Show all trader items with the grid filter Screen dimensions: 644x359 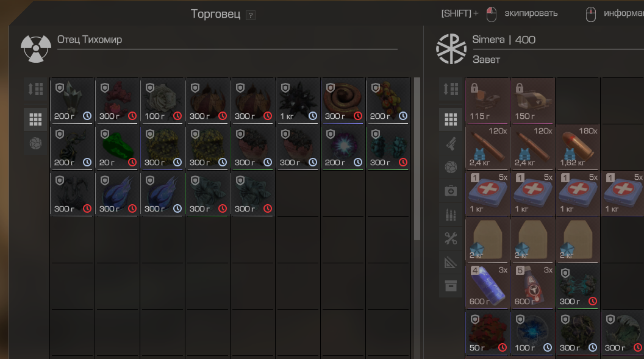[35, 119]
